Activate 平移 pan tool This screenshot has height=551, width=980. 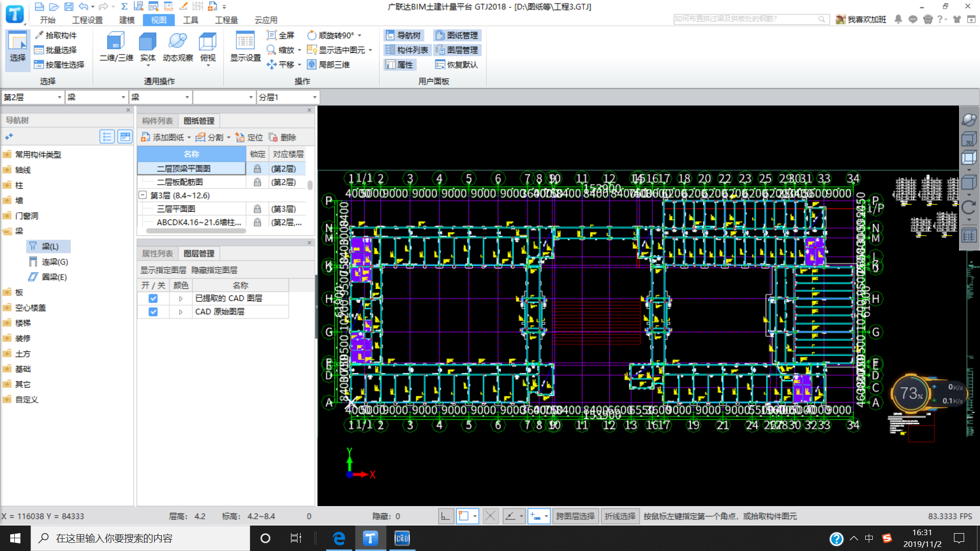[281, 65]
